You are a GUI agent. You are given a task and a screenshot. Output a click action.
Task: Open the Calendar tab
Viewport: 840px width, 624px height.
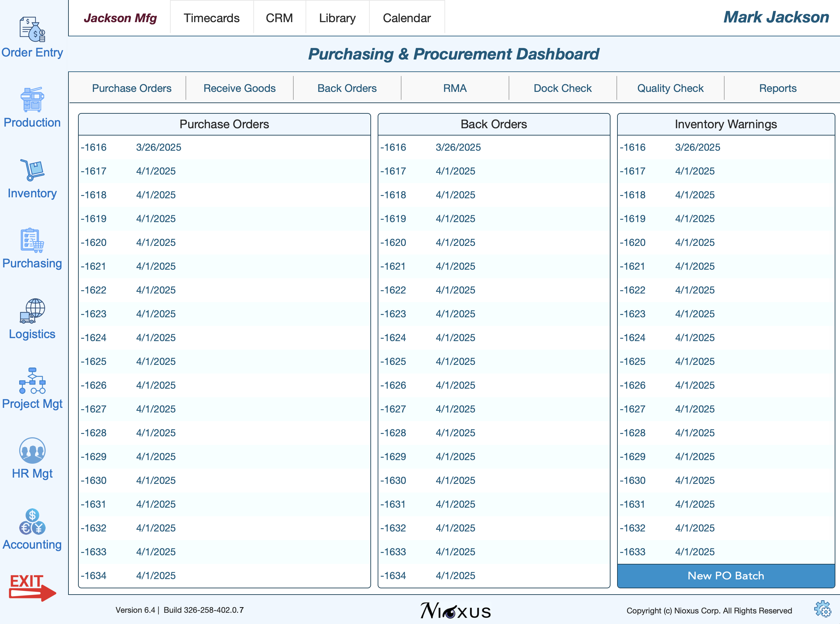(x=406, y=18)
